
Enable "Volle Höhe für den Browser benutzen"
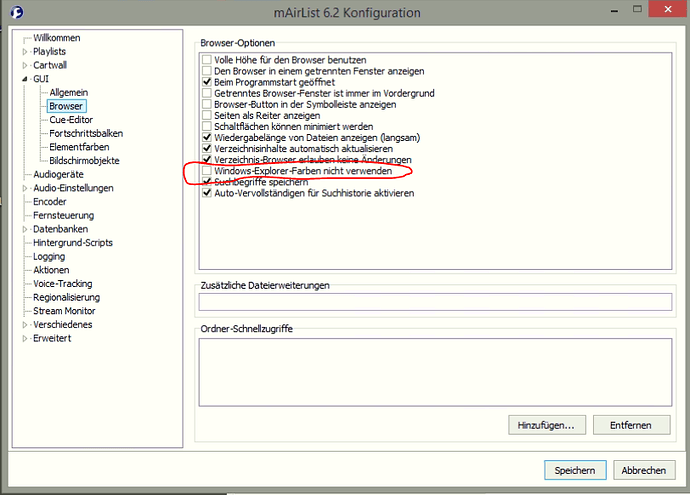[x=207, y=59]
